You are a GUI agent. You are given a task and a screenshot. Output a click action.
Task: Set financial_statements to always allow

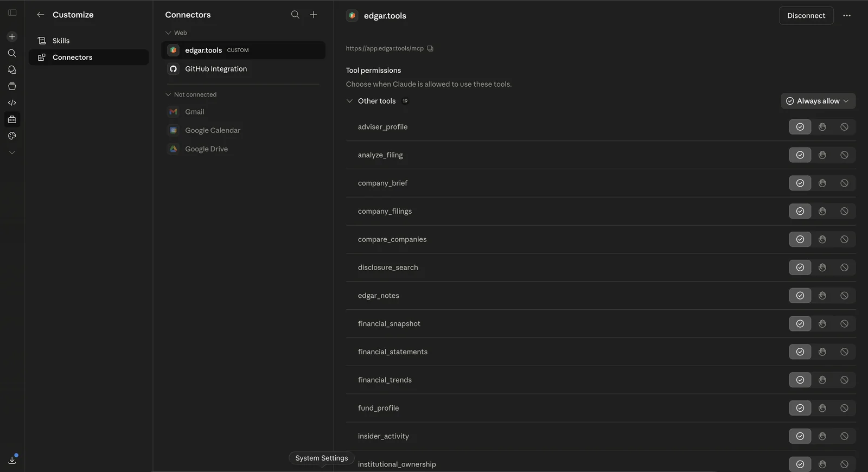(800, 352)
